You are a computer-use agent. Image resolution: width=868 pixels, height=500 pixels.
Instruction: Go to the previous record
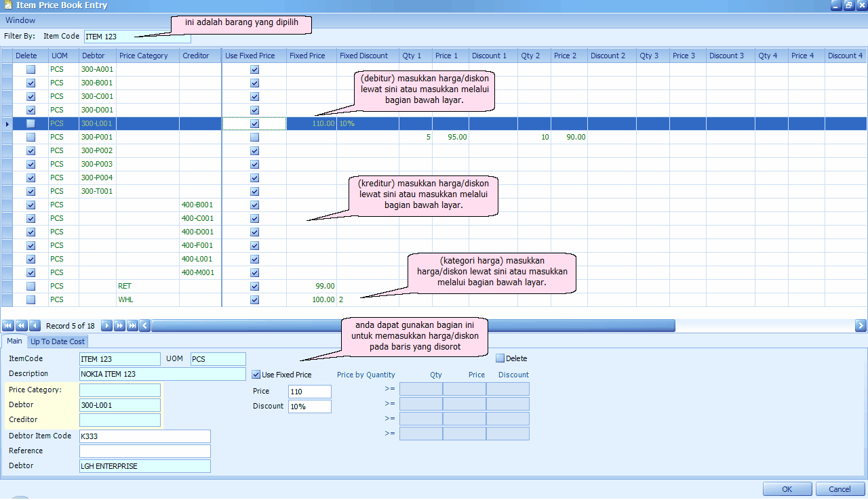tap(35, 326)
